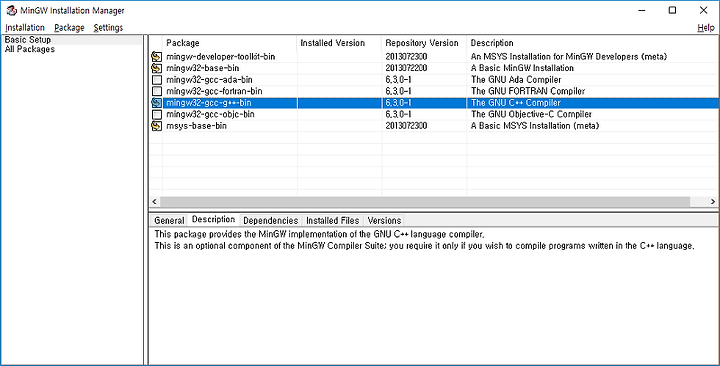
Task: Switch to the Versions tab
Action: [x=384, y=220]
